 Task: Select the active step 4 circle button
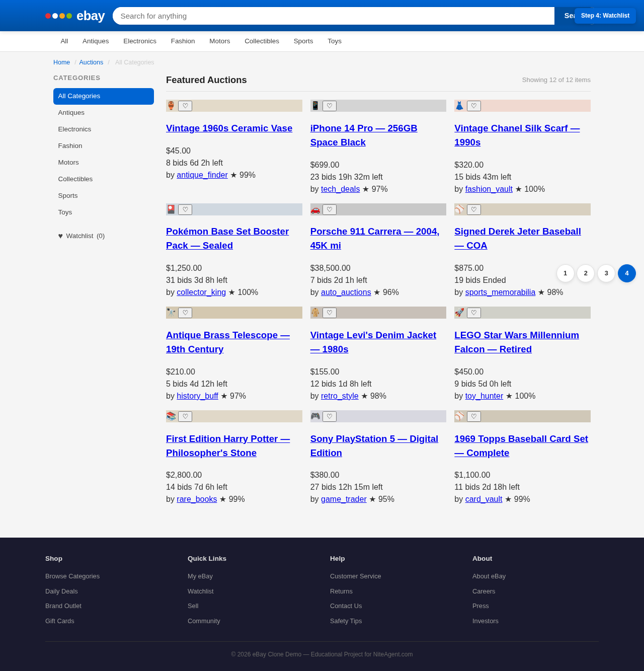tap(627, 273)
